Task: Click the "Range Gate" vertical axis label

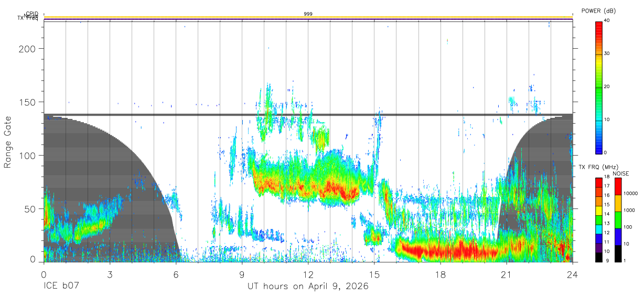Action: 8,142
